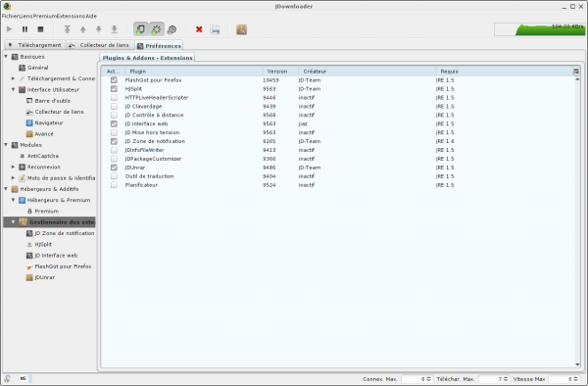This screenshot has height=386, width=588.
Task: Click Connex. Max. spinner arrows
Action: (428, 379)
